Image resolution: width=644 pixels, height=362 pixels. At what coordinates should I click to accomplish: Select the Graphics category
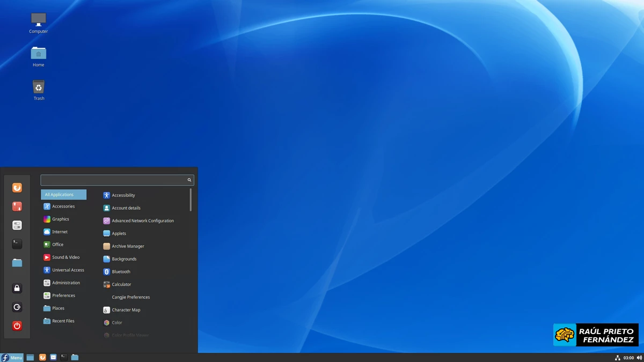(60, 219)
